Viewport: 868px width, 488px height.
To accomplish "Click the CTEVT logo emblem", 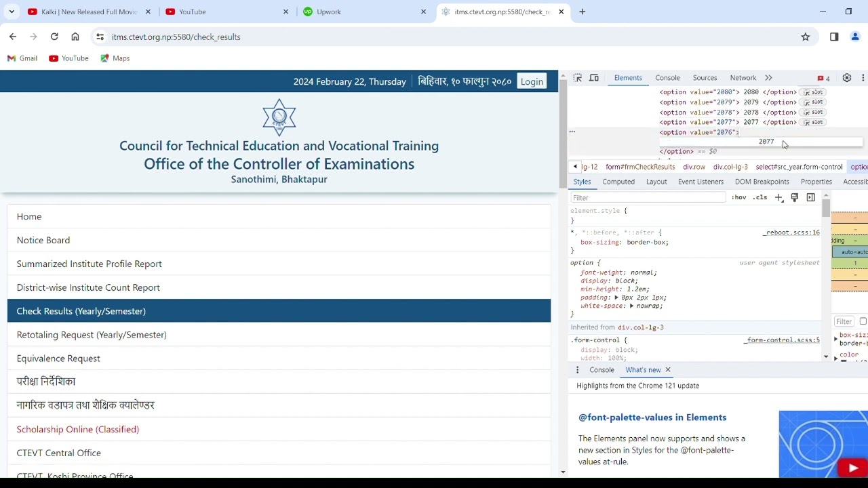I will 279,117.
